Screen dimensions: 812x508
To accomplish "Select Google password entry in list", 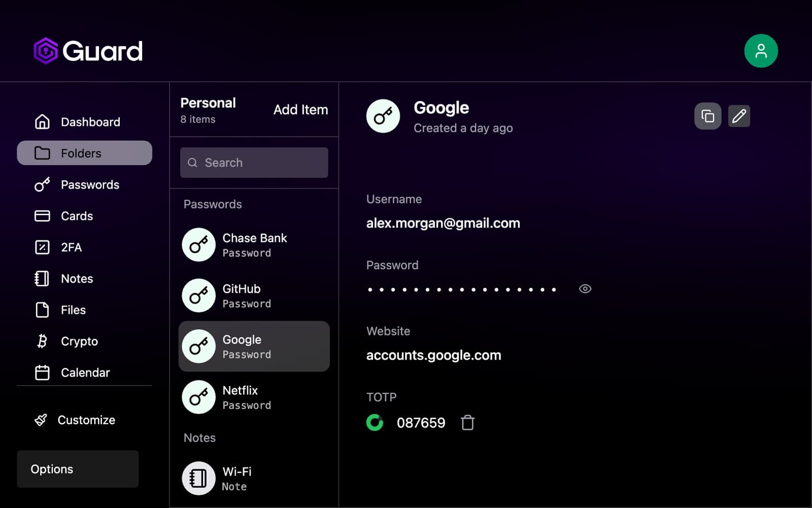I will pos(254,346).
